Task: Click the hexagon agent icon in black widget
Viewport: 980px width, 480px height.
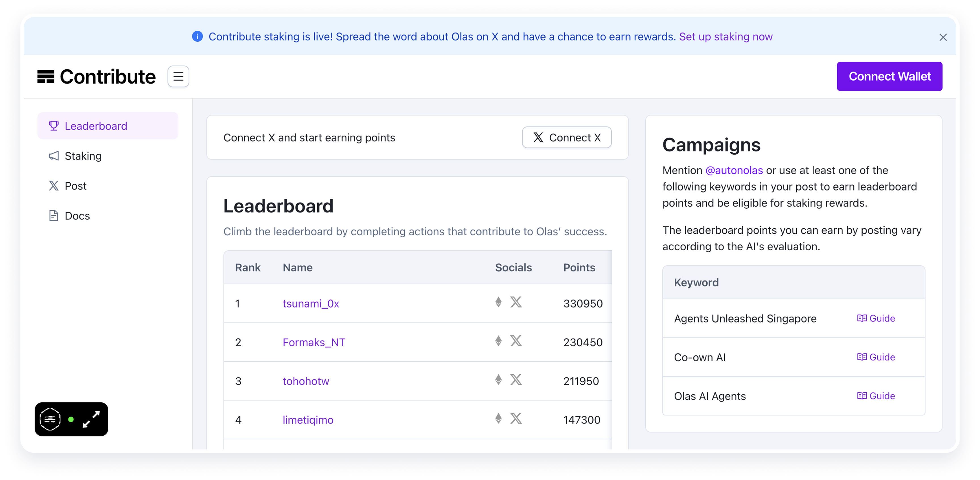Action: click(x=50, y=419)
